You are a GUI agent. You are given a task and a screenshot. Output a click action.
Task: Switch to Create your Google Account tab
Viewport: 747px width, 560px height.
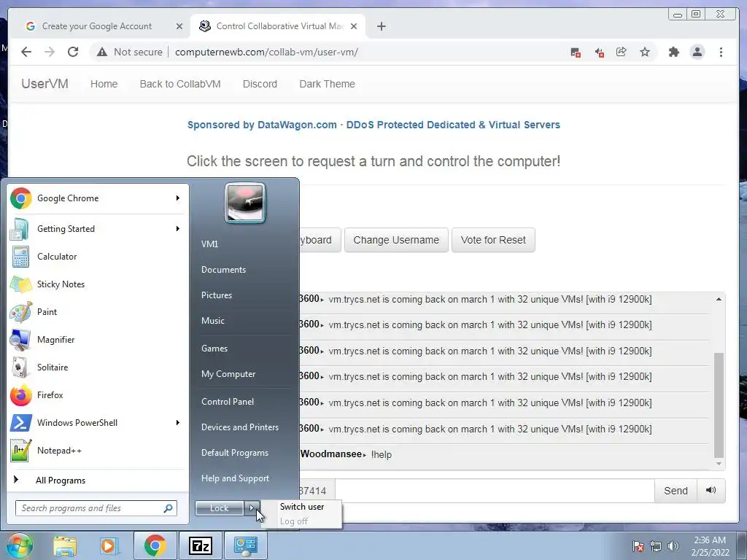98,26
